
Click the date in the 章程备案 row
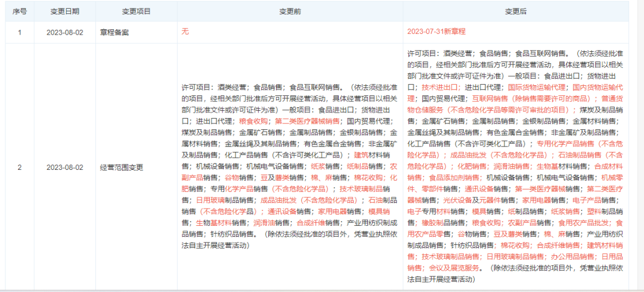coord(64,32)
